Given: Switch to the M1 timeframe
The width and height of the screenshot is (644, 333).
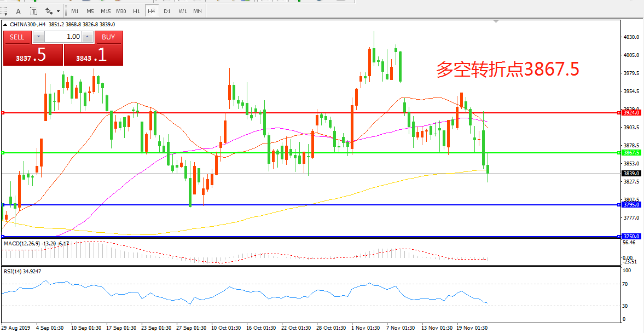Looking at the screenshot, I should [x=75, y=11].
